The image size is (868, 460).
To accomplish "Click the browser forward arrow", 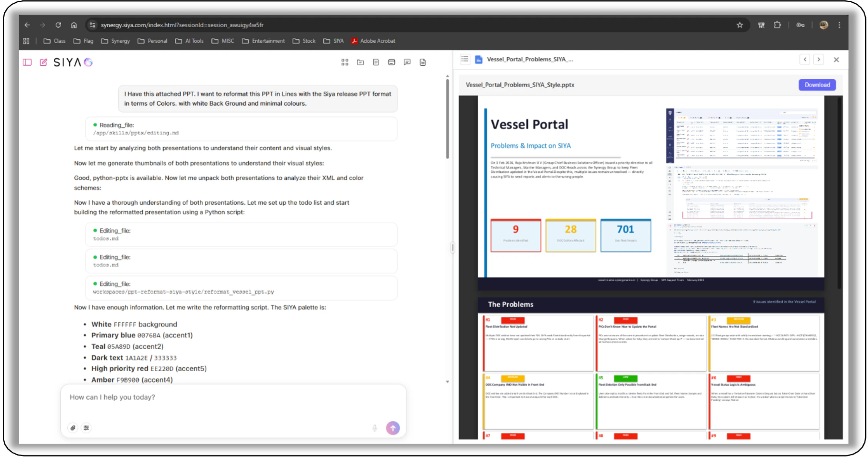I will tap(43, 25).
